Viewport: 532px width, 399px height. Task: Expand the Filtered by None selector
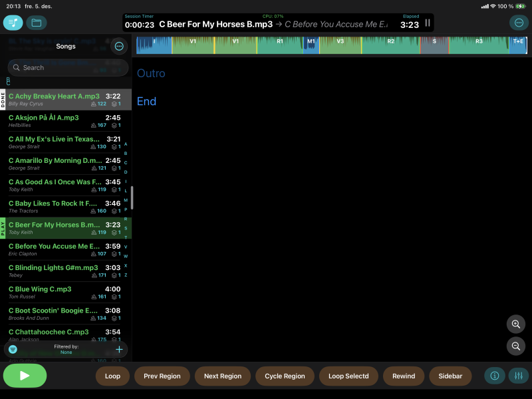[66, 349]
